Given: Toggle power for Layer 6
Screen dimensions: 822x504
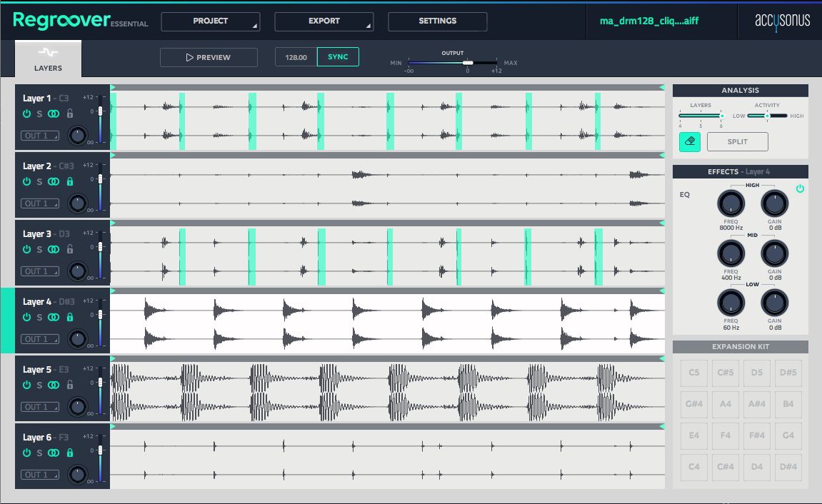Looking at the screenshot, I should [x=26, y=453].
